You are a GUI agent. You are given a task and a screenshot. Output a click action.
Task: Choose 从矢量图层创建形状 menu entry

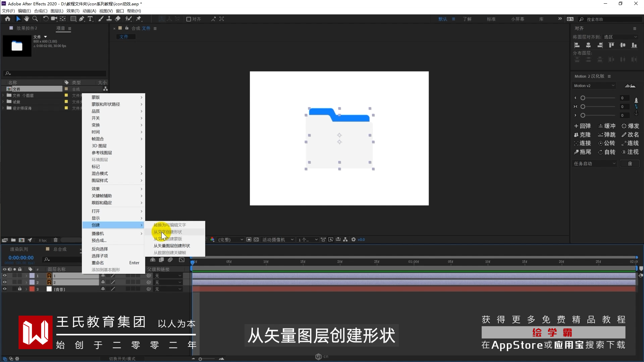[172, 246]
